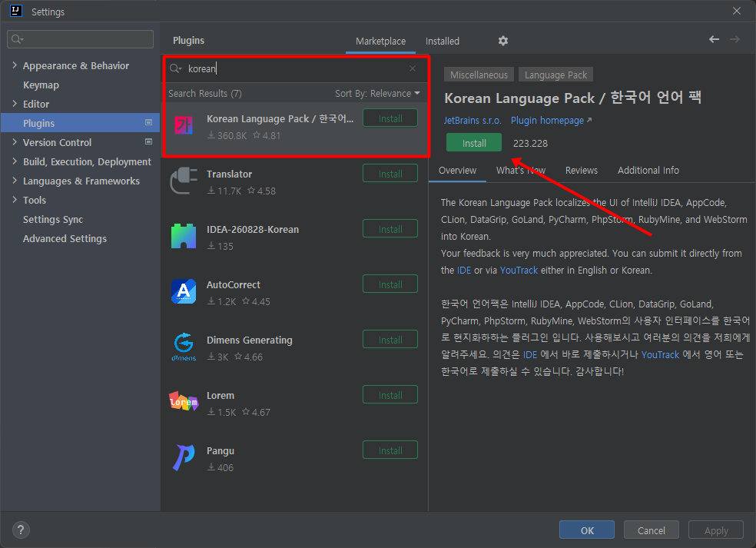The width and height of the screenshot is (756, 548).
Task: Open the Sort By: Relevance dropdown
Action: (x=377, y=94)
